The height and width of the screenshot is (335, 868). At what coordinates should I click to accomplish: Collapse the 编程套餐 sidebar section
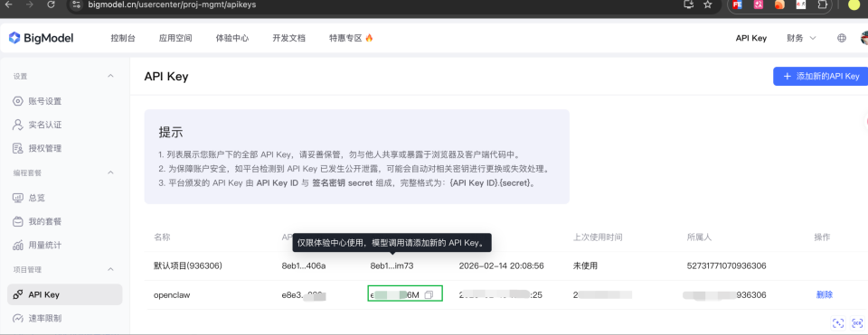110,172
